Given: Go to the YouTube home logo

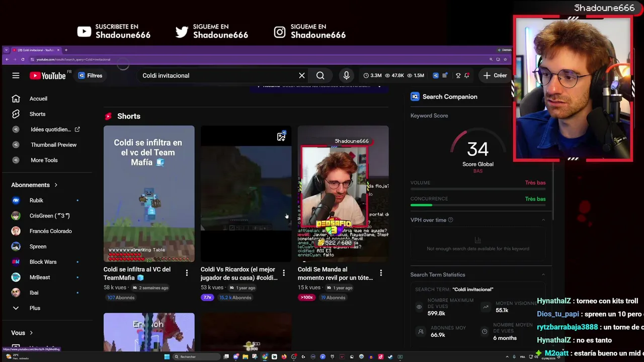Looking at the screenshot, I should (47, 75).
